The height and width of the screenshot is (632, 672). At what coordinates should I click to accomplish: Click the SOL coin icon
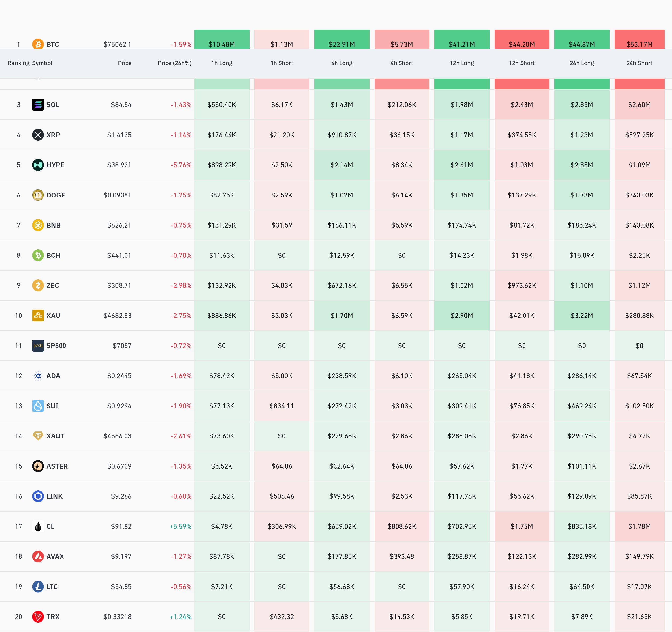(38, 105)
